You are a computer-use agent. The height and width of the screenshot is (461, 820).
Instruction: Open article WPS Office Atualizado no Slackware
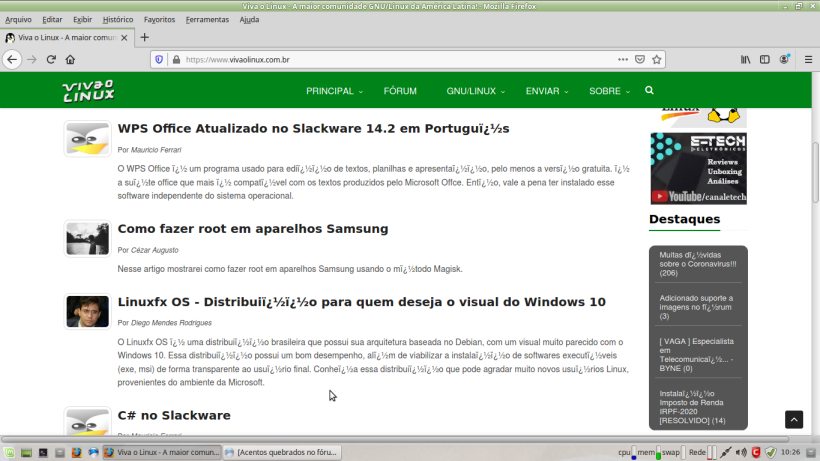click(x=313, y=129)
